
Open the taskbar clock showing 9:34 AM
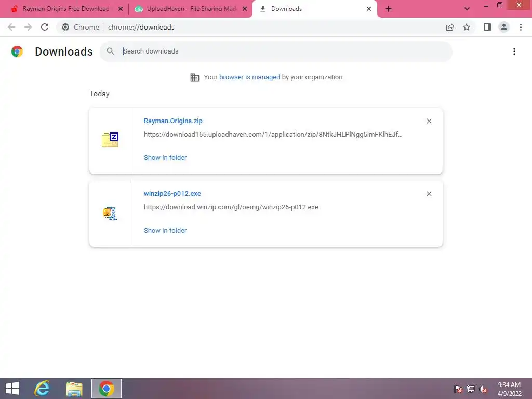[x=509, y=389]
